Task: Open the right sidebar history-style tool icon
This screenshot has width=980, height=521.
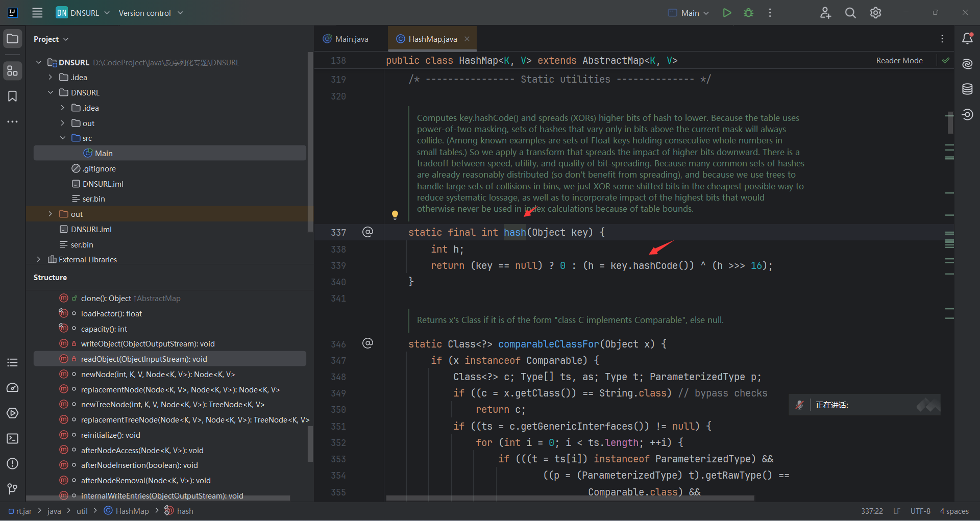Action: pyautogui.click(x=967, y=114)
